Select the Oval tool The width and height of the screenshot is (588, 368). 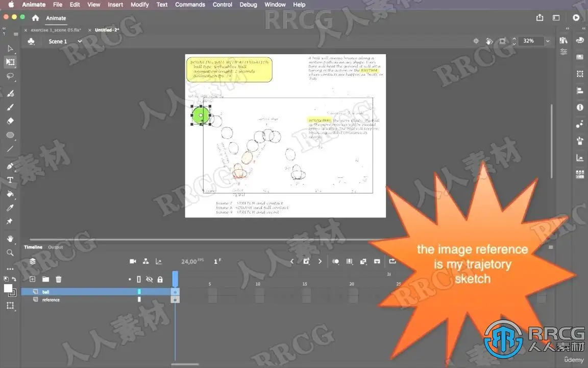click(x=10, y=135)
